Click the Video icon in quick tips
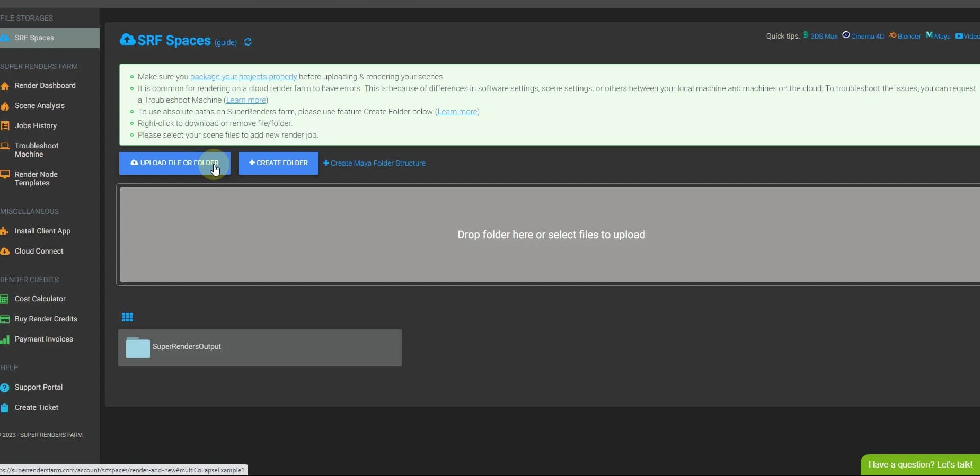980x476 pixels. tap(959, 36)
